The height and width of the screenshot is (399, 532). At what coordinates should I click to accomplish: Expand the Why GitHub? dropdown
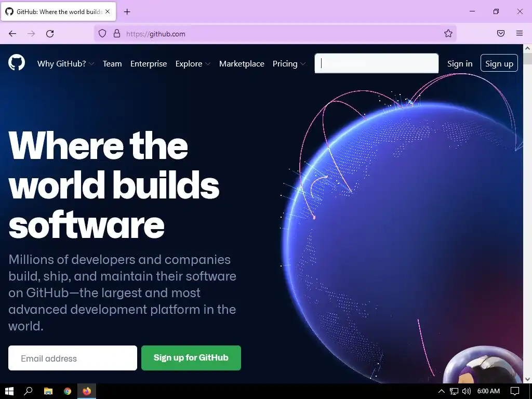pyautogui.click(x=65, y=64)
